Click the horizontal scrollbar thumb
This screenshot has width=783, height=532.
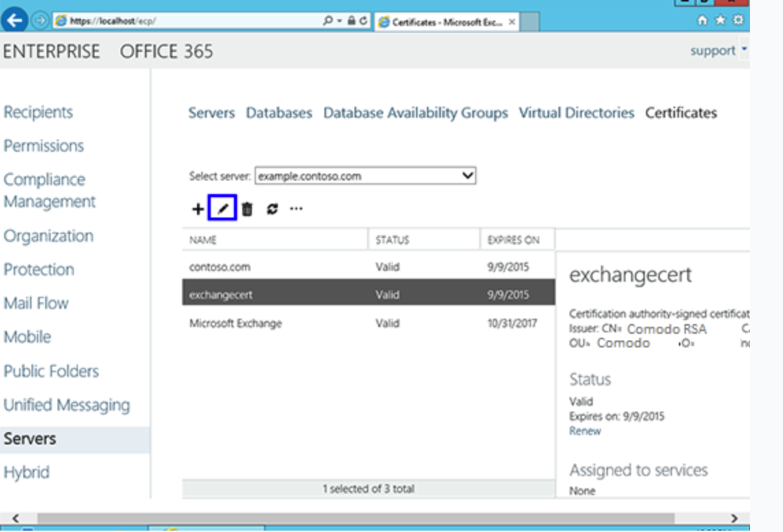pos(355,518)
